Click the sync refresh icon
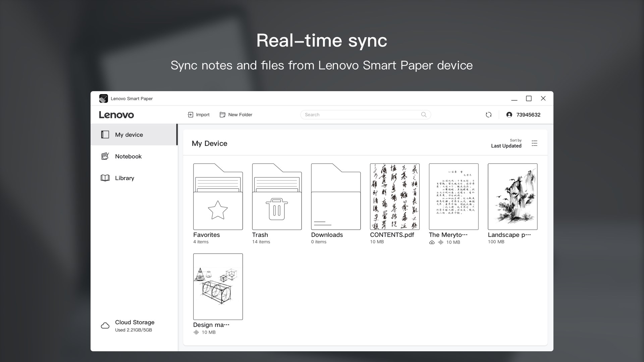644x362 pixels. [x=489, y=115]
